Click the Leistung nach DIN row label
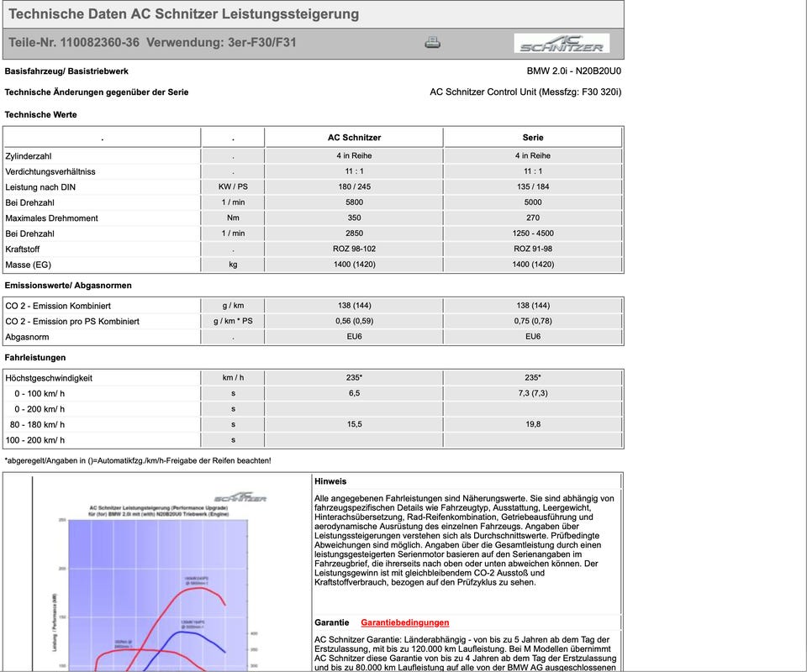Image resolution: width=807 pixels, height=672 pixels. pyautogui.click(x=40, y=187)
